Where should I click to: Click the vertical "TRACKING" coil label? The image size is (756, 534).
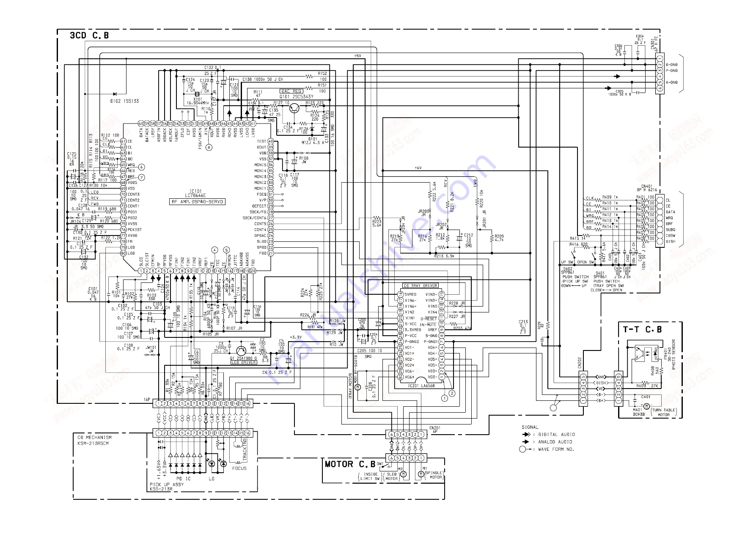(x=245, y=449)
